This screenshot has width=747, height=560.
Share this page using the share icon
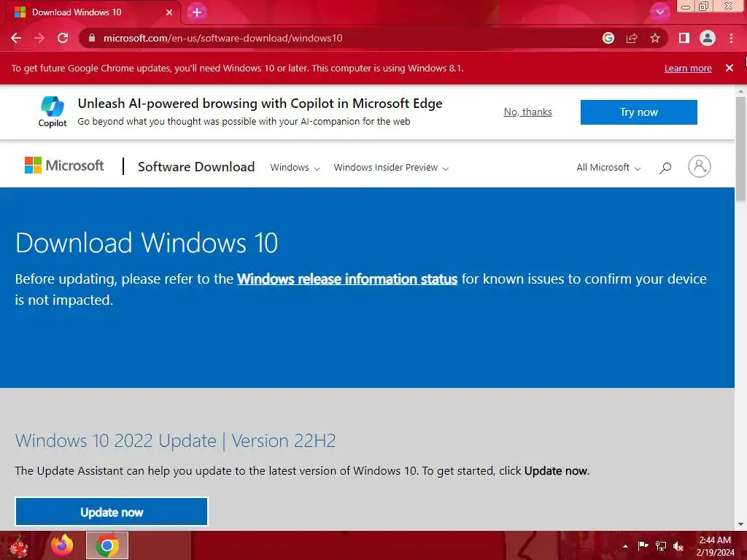click(x=632, y=38)
